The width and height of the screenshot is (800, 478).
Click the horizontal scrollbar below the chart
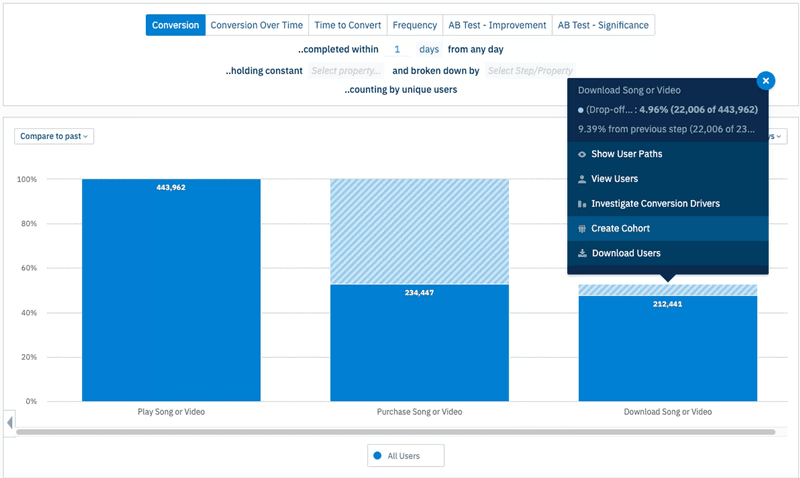[395, 432]
